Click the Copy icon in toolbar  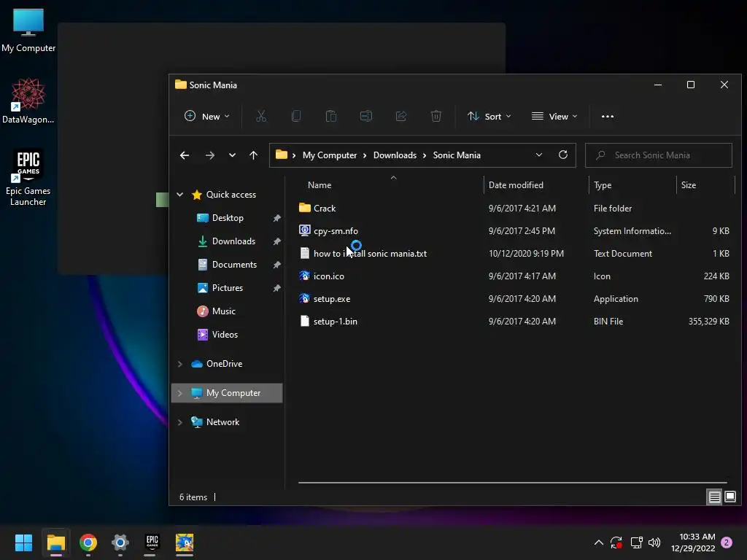[296, 116]
